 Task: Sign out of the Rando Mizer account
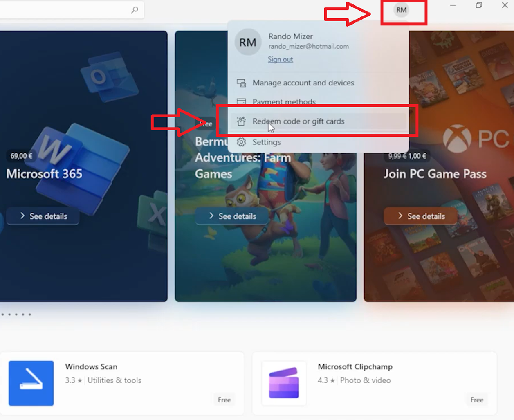[x=280, y=59]
